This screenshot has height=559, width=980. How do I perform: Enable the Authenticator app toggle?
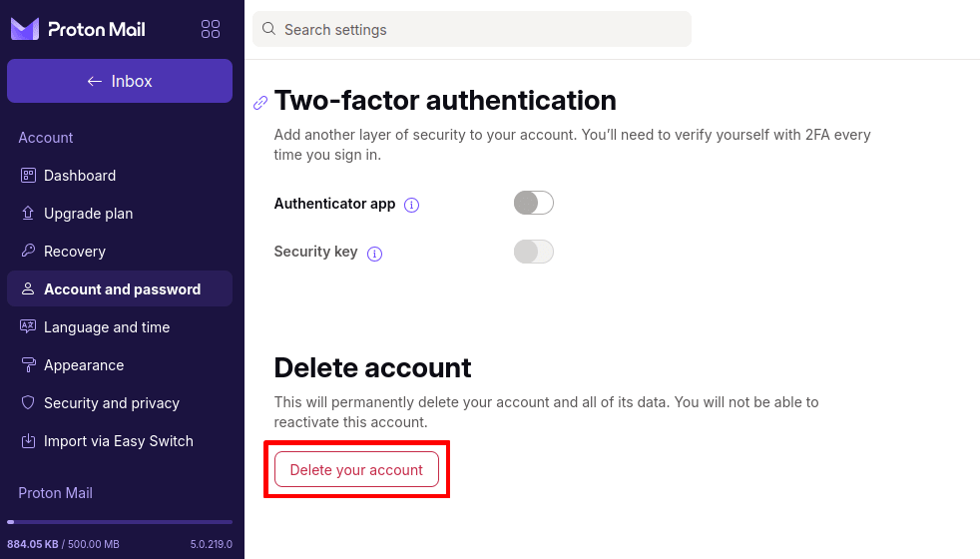click(x=533, y=204)
